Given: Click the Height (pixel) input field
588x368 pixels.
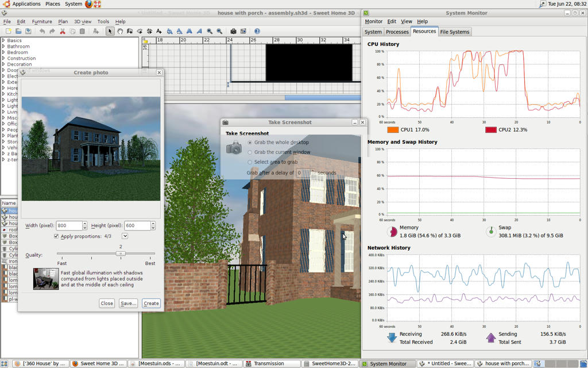Looking at the screenshot, I should pyautogui.click(x=137, y=225).
